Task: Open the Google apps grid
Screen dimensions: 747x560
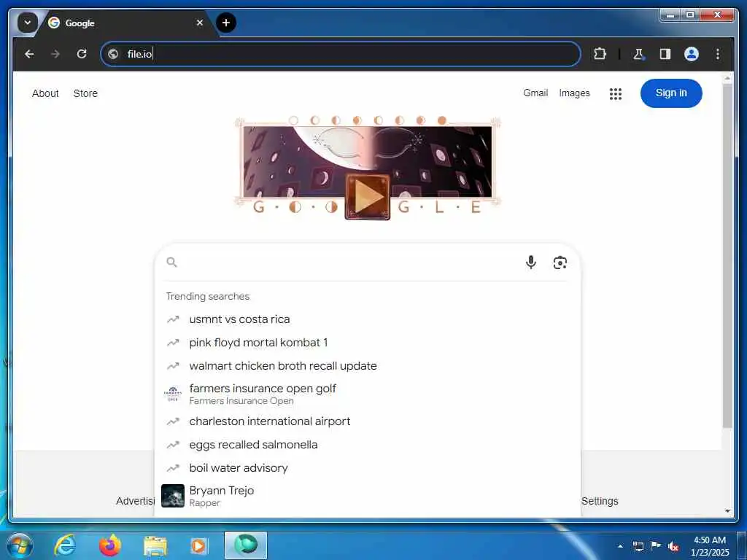Action: (616, 94)
